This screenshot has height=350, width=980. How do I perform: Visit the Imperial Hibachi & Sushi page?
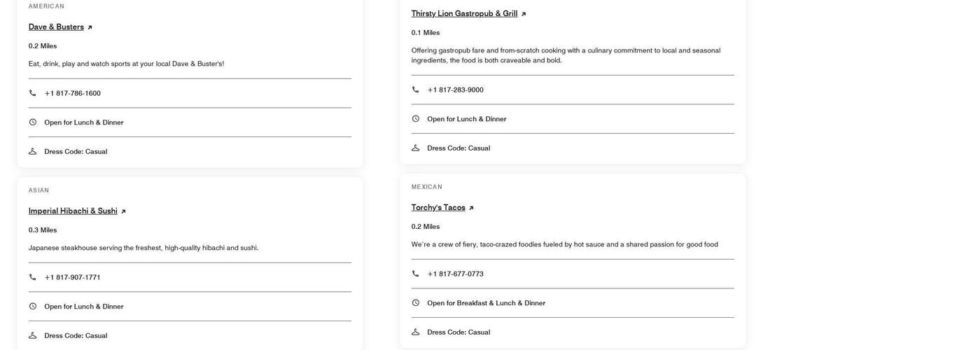pos(73,211)
